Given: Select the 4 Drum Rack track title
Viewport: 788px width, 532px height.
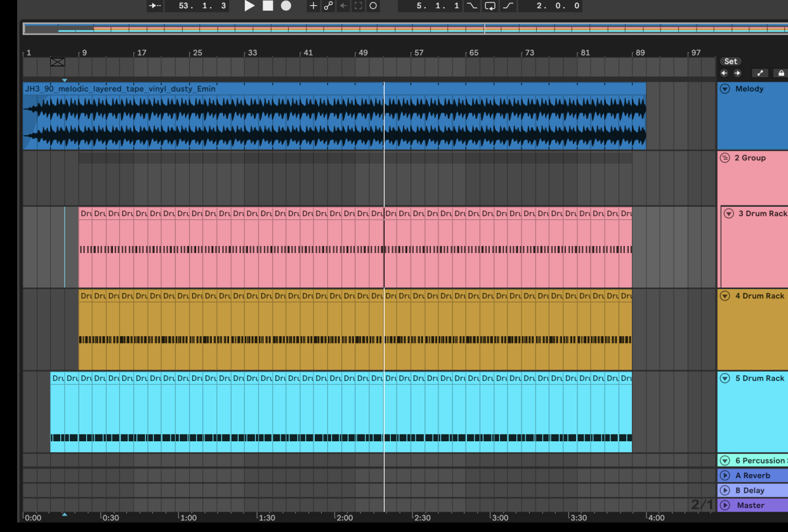Looking at the screenshot, I should [759, 296].
